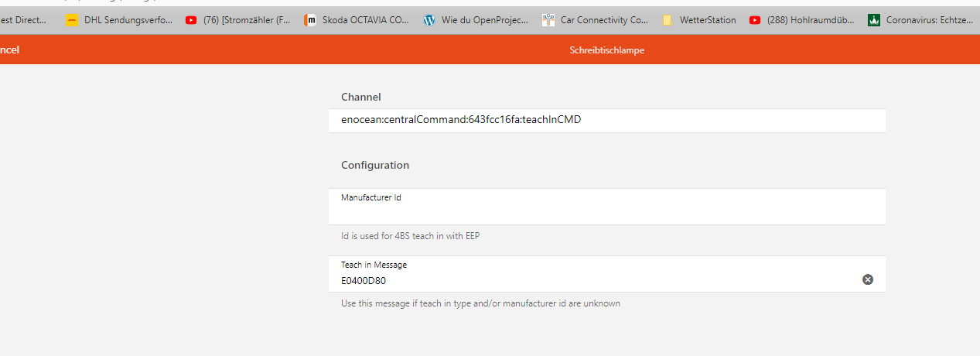Click the DHL bookmark favicon
The image size is (980, 356).
(72, 21)
